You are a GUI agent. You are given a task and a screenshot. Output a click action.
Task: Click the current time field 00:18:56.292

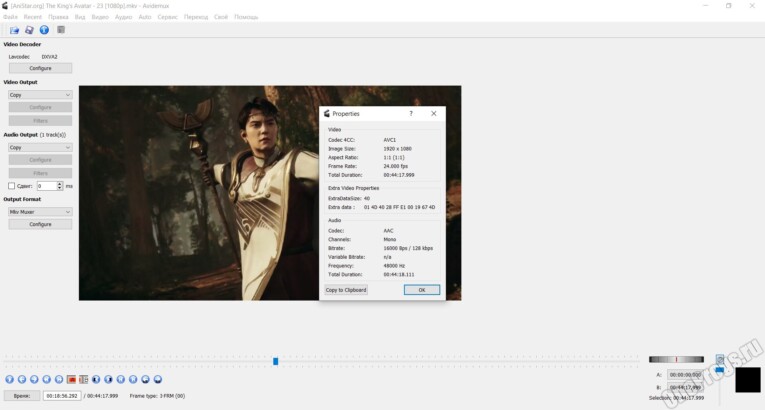click(x=62, y=396)
